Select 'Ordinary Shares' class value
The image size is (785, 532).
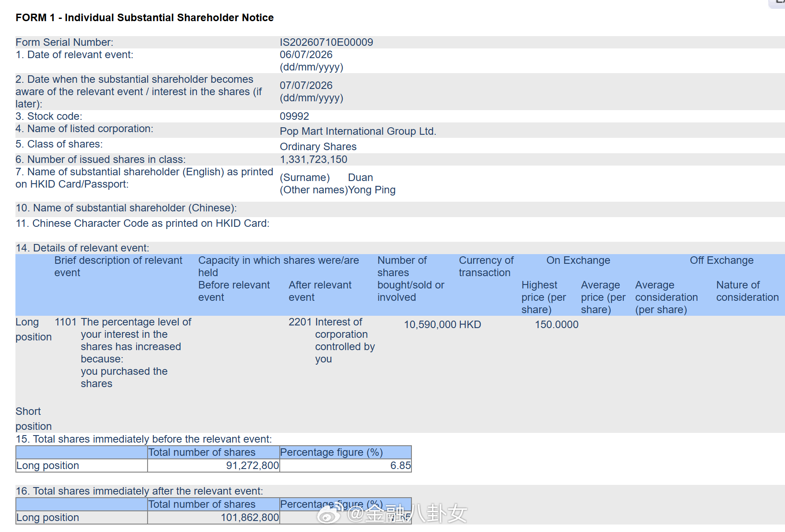318,147
